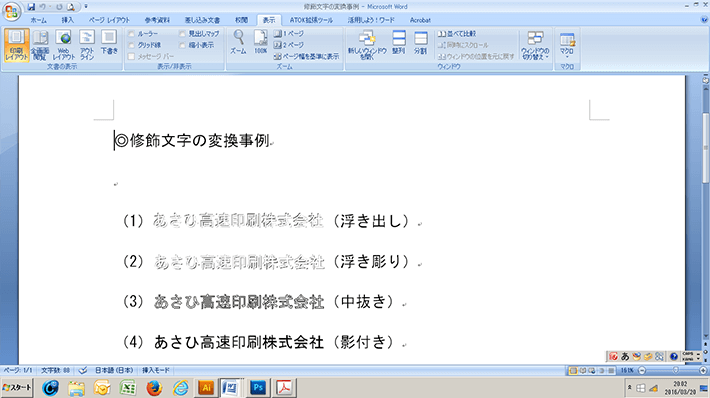The height and width of the screenshot is (398, 710).
Task: Expand ウィンドウの切り替え dropdown
Action: pos(535,45)
